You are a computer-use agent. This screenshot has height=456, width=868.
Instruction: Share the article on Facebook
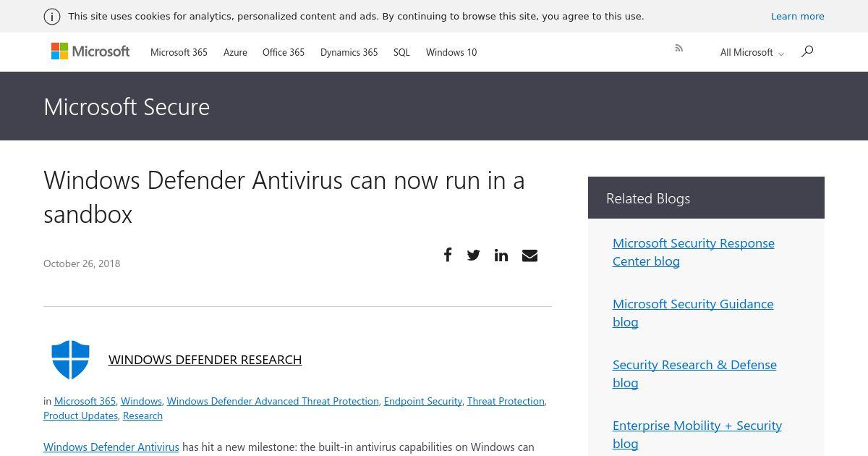(x=448, y=255)
